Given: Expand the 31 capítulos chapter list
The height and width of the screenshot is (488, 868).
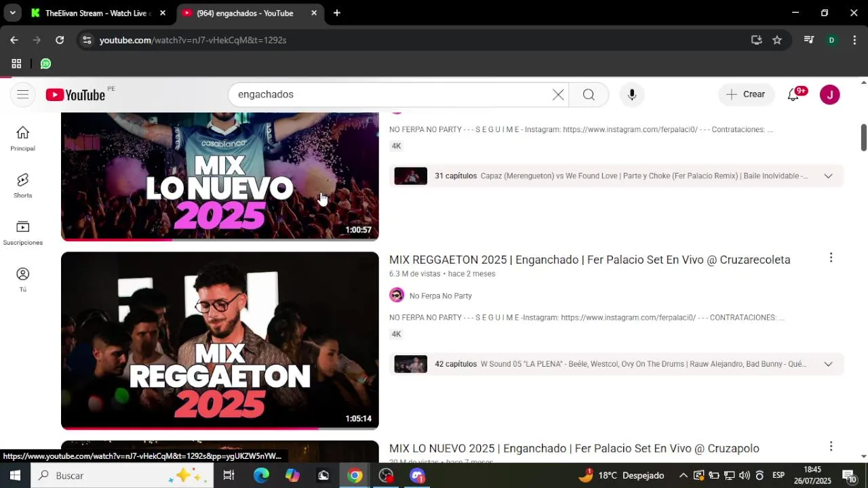Looking at the screenshot, I should [828, 176].
